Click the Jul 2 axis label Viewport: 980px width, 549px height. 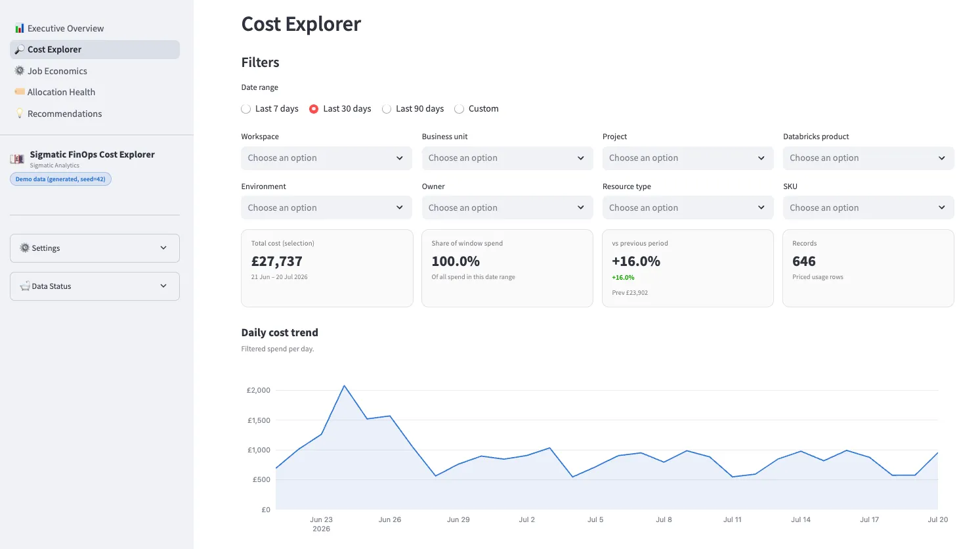527,519
